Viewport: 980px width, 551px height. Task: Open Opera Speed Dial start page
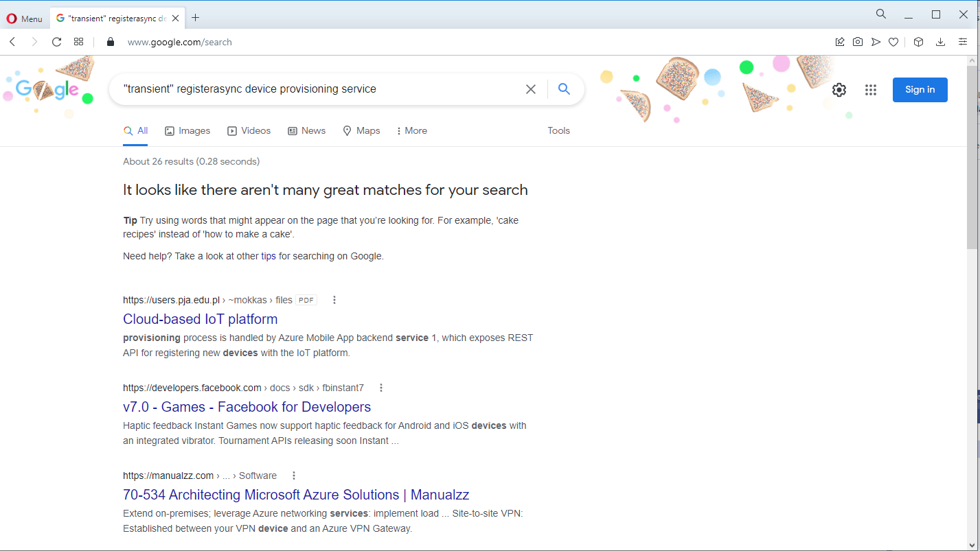point(79,42)
